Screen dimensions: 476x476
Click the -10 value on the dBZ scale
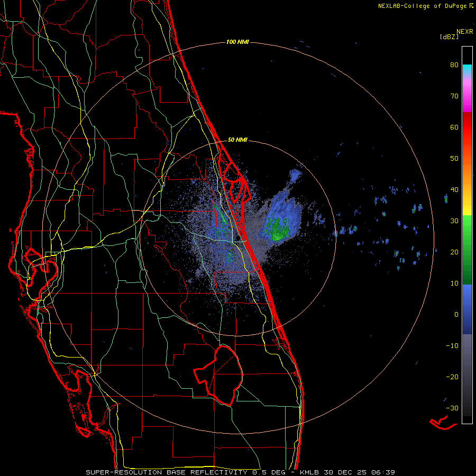(452, 346)
